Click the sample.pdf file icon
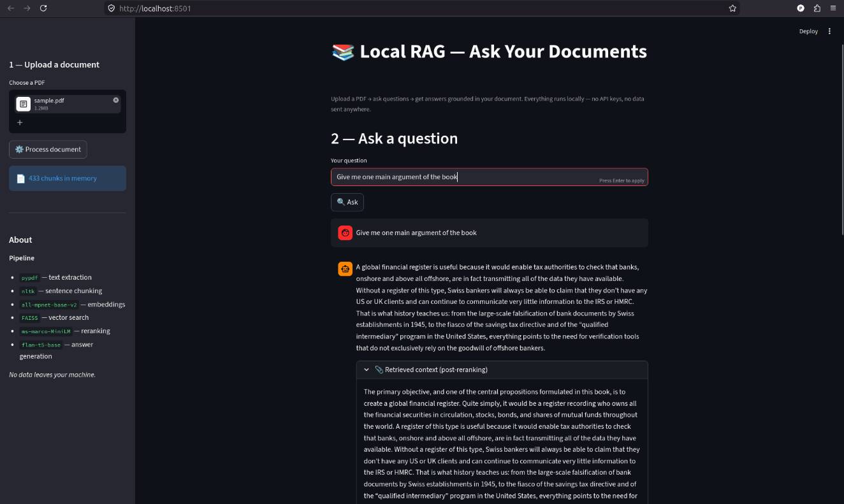Image resolution: width=844 pixels, height=504 pixels. 24,104
